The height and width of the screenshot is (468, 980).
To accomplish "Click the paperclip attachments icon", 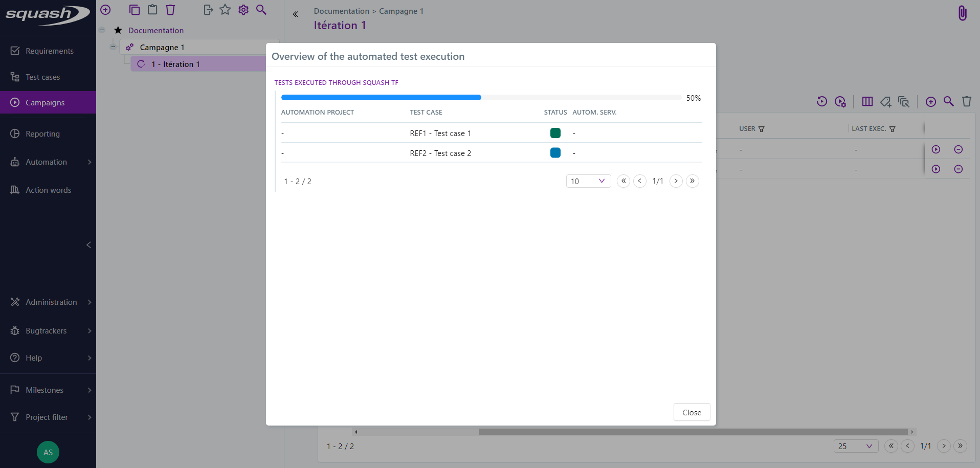I will 962,13.
